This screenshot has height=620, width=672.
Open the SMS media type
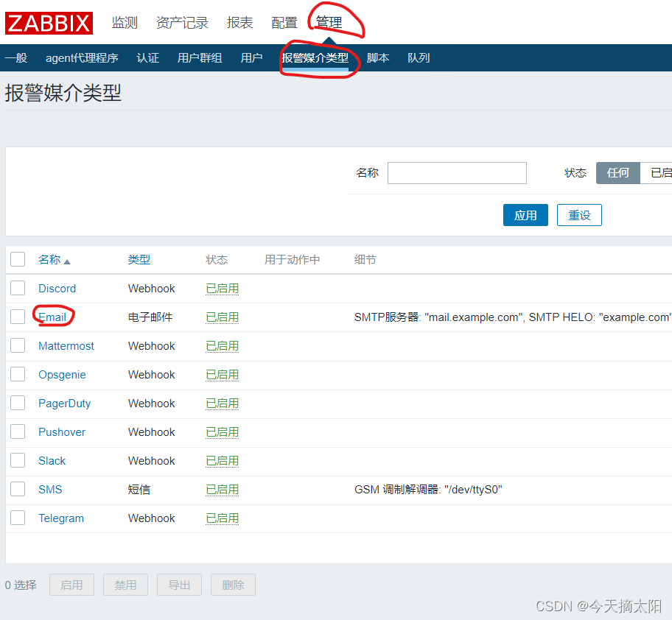pyautogui.click(x=50, y=490)
